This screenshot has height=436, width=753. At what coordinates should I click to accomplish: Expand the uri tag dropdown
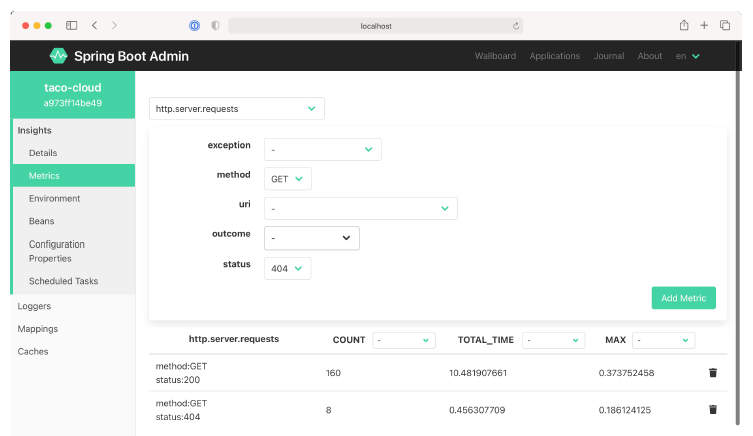(360, 209)
